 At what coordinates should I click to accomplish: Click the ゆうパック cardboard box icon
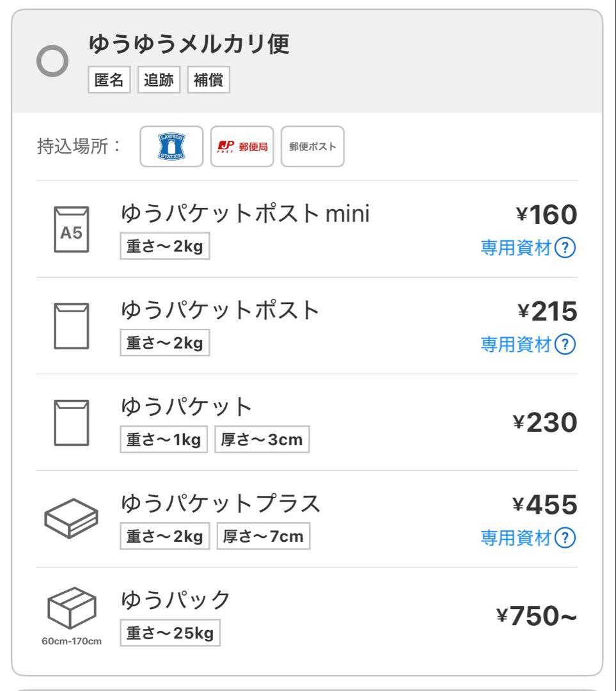click(x=72, y=609)
